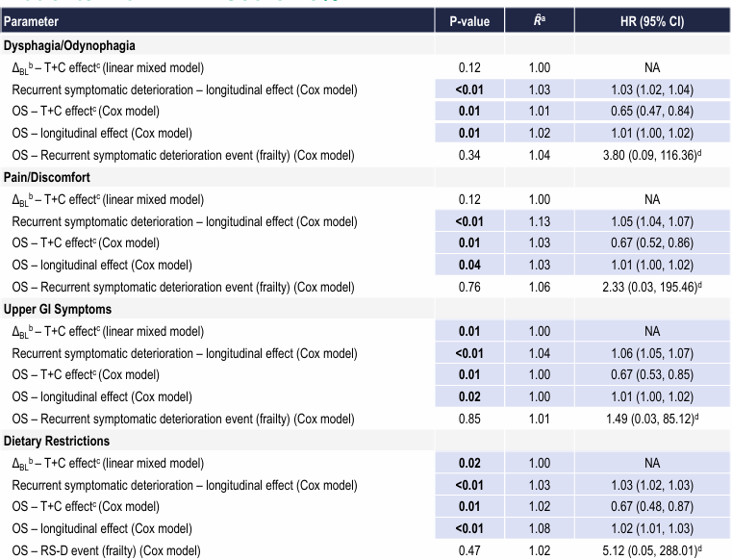732x560 pixels.
Task: Select the Pain/Discomfort section heading
Action: 46,177
